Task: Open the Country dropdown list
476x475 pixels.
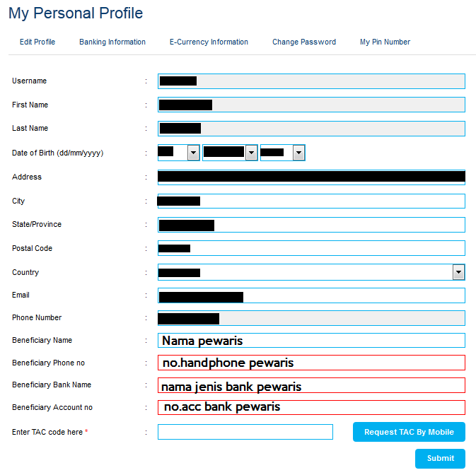Action: (x=311, y=272)
